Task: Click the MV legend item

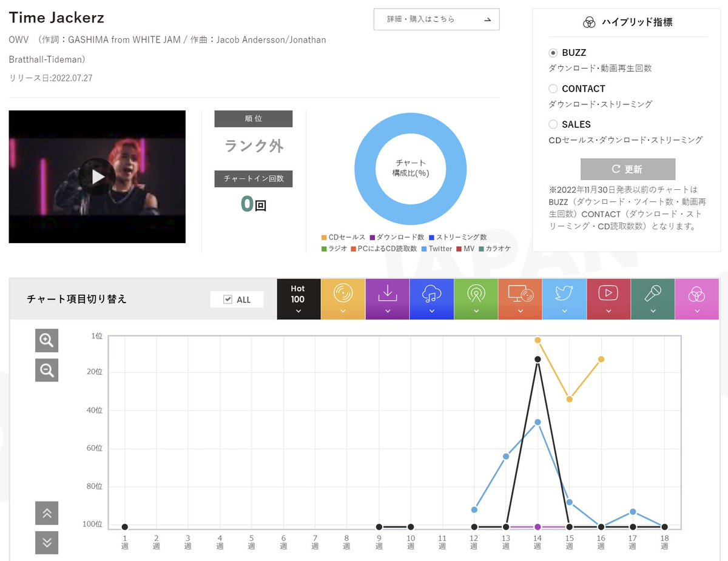Action: 465,249
